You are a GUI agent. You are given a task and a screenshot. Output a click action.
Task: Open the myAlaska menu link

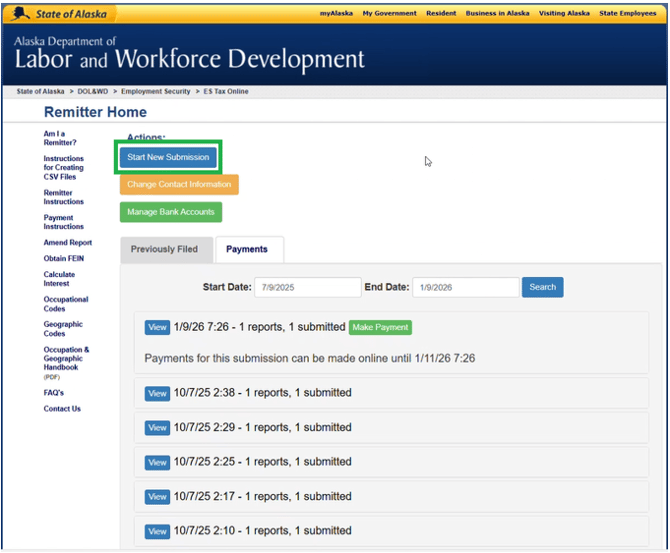pos(336,13)
